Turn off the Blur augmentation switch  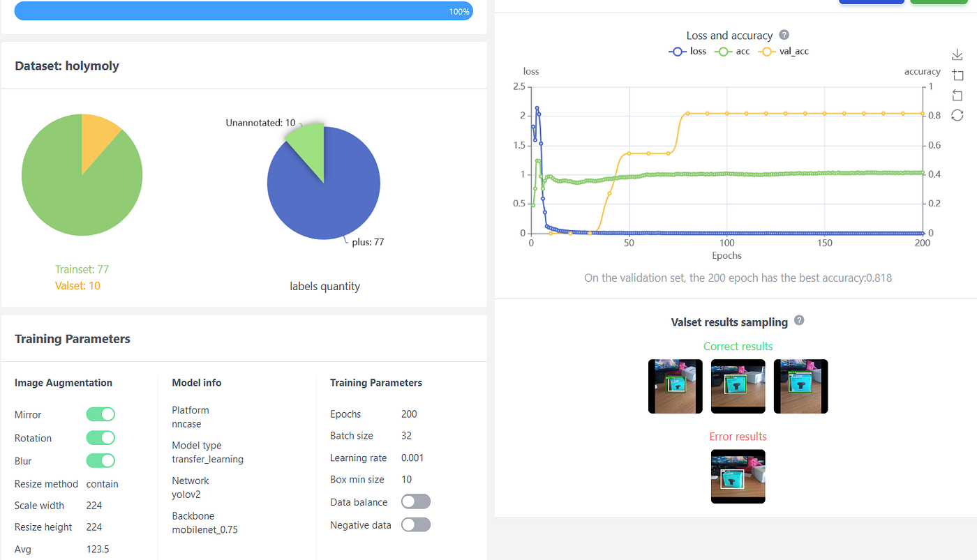100,461
